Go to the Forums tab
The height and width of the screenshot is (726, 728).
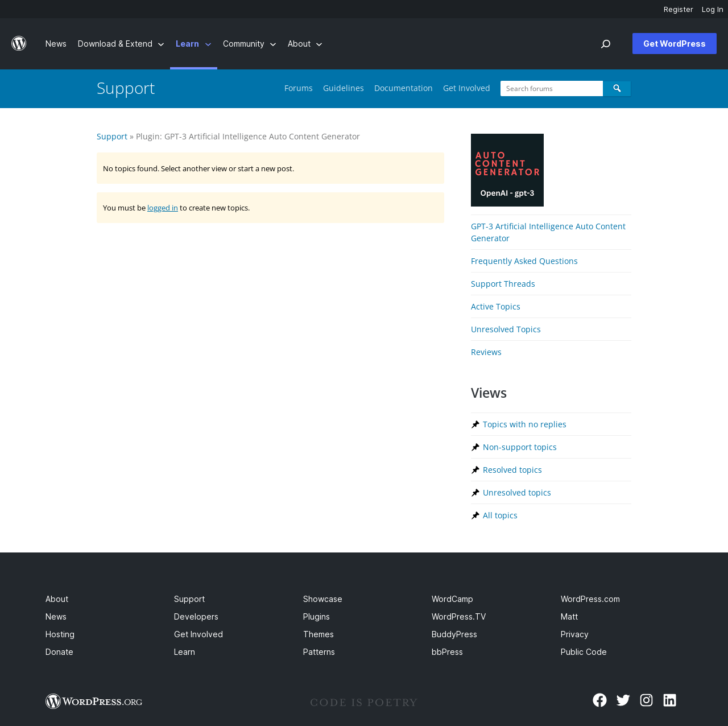(299, 88)
